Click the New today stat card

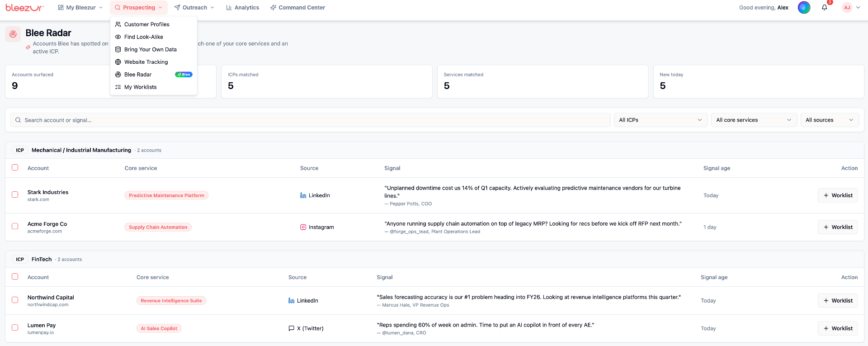[x=758, y=81]
